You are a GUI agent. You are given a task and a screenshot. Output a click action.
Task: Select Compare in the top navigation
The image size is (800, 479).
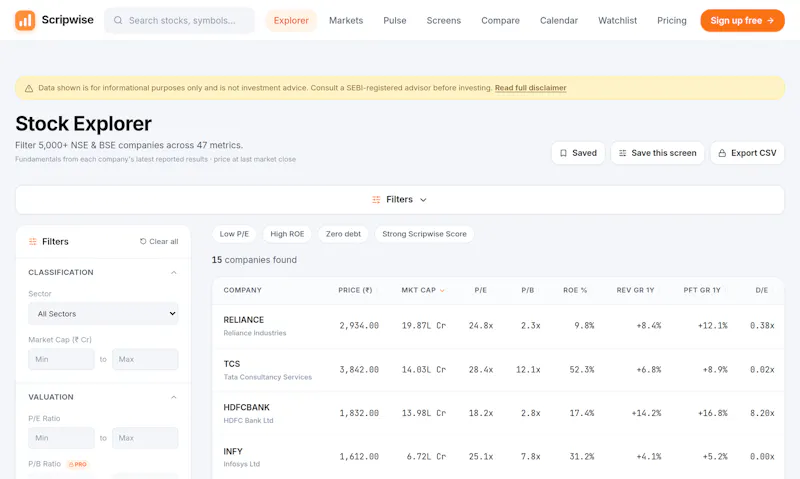[501, 20]
